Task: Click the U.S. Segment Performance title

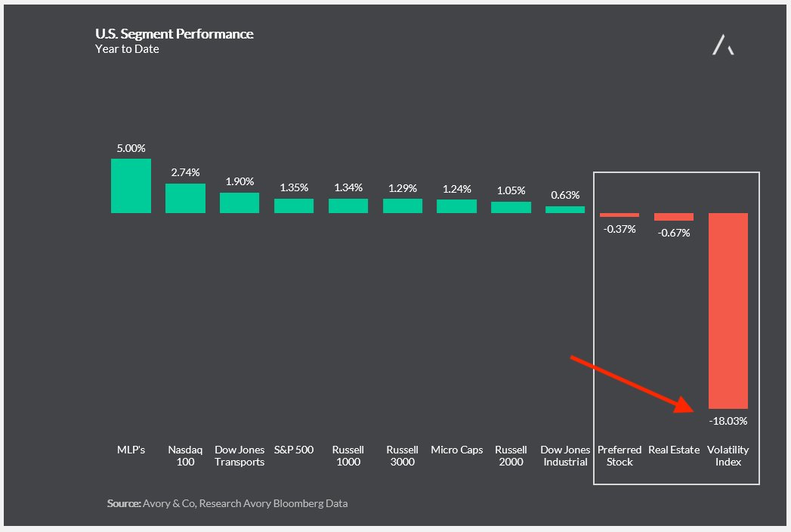Action: [174, 34]
